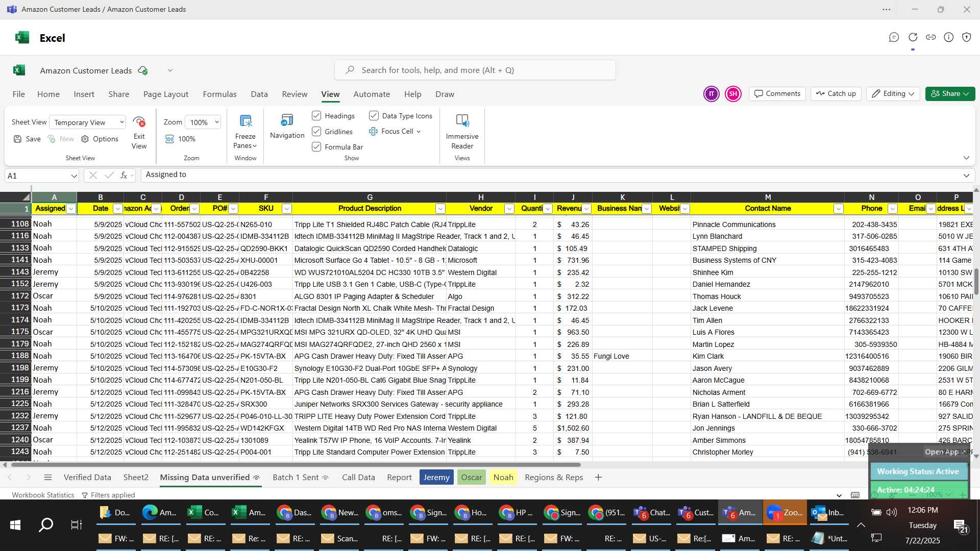Click the IT user presence avatar
Screen dimensions: 980x551
pyautogui.click(x=711, y=94)
